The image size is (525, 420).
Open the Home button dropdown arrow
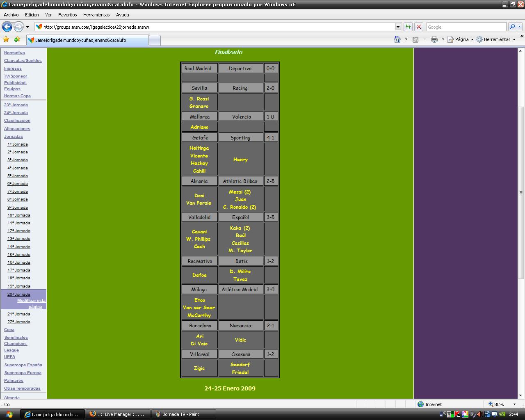click(x=406, y=39)
